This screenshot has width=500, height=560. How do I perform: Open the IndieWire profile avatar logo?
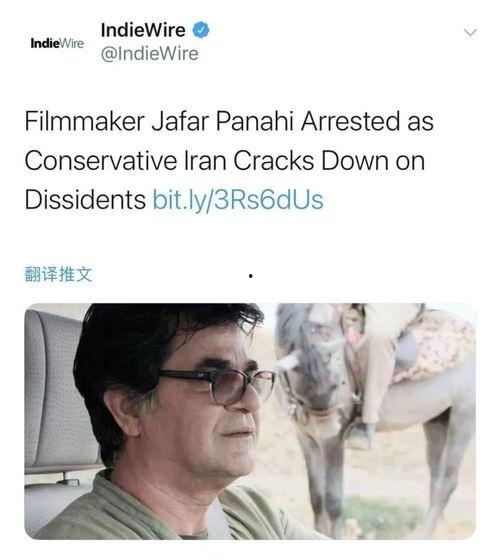(x=57, y=43)
